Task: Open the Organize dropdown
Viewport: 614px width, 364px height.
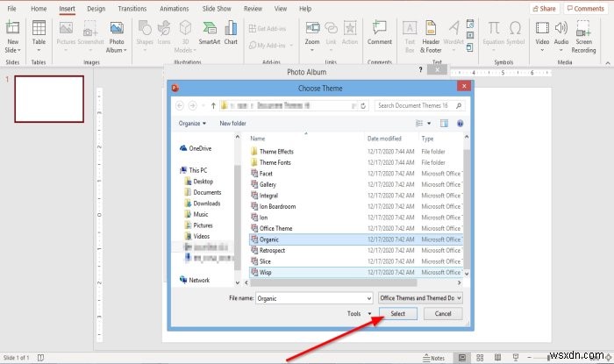Action: coord(192,124)
